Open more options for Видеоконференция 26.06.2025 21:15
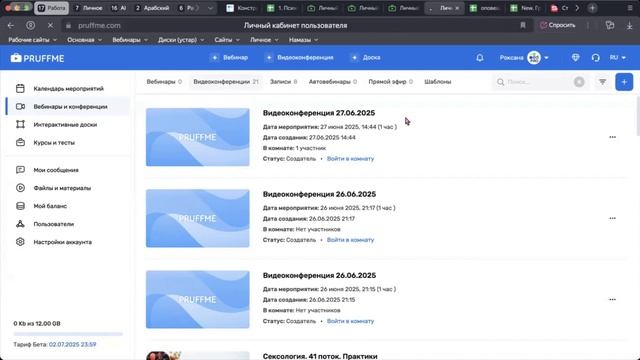Viewport: 640px width, 360px height. pyautogui.click(x=612, y=300)
